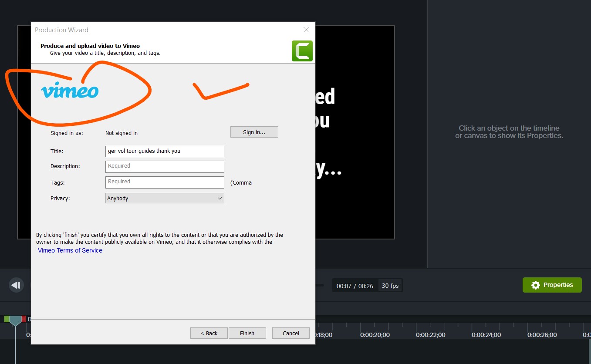Screen dimensions: 591x364
Task: Click into the Title text field
Action: click(x=165, y=151)
